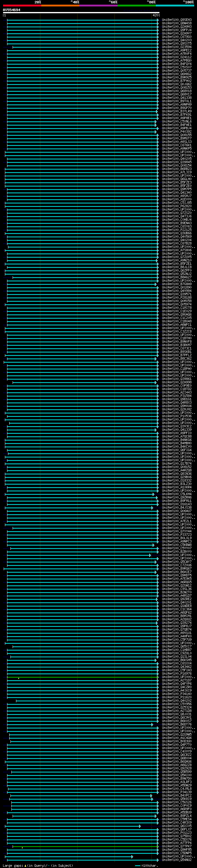Select the UniRef100_Q08153 label
197x868 pixels.
177,87
